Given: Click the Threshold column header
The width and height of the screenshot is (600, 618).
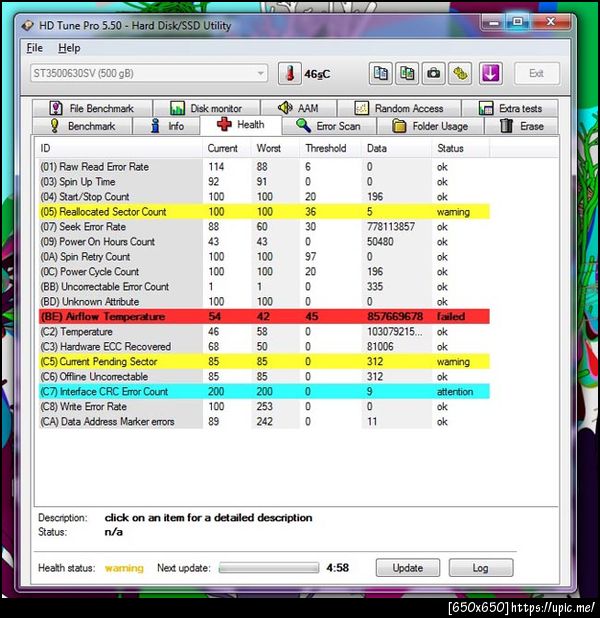Looking at the screenshot, I should (330, 148).
